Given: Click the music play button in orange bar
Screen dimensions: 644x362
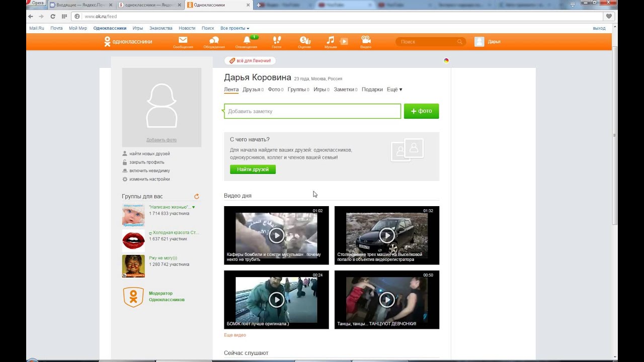Looking at the screenshot, I should 344,41.
